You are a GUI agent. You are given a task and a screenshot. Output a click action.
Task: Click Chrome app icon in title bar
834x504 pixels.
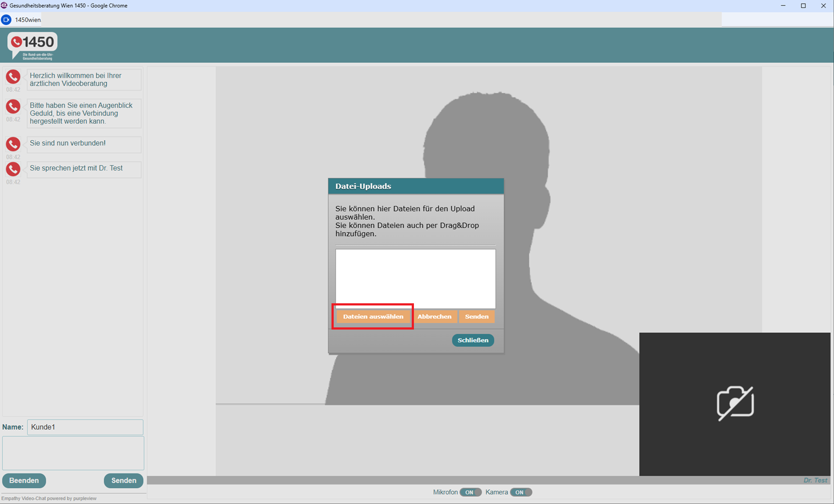click(4, 6)
